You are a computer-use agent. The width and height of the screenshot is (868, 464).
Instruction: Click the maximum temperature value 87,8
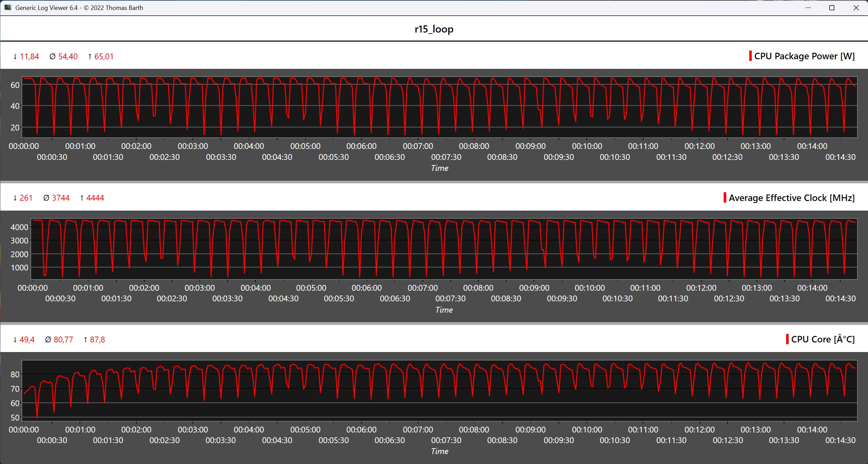click(x=97, y=340)
